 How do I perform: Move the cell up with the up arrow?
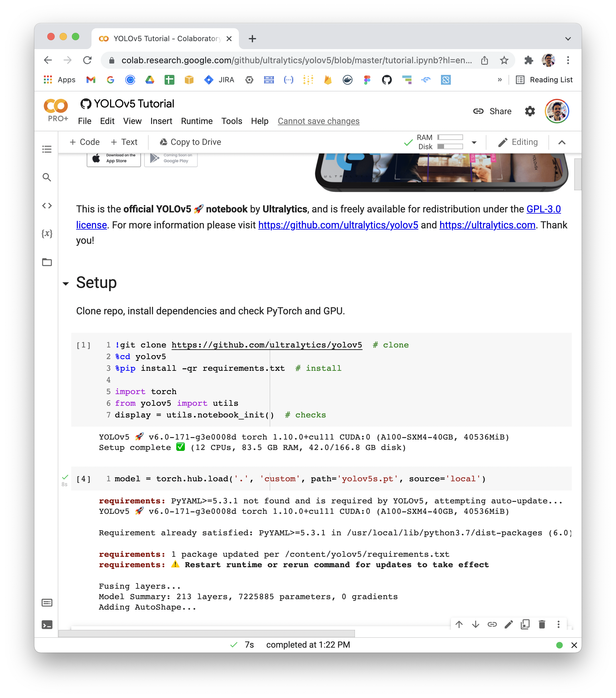459,624
